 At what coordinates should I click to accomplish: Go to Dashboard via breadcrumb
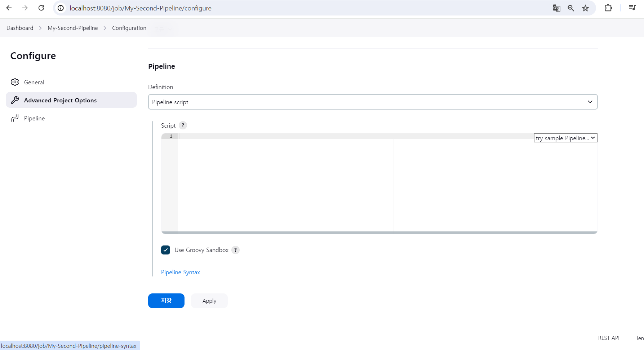coord(19,28)
